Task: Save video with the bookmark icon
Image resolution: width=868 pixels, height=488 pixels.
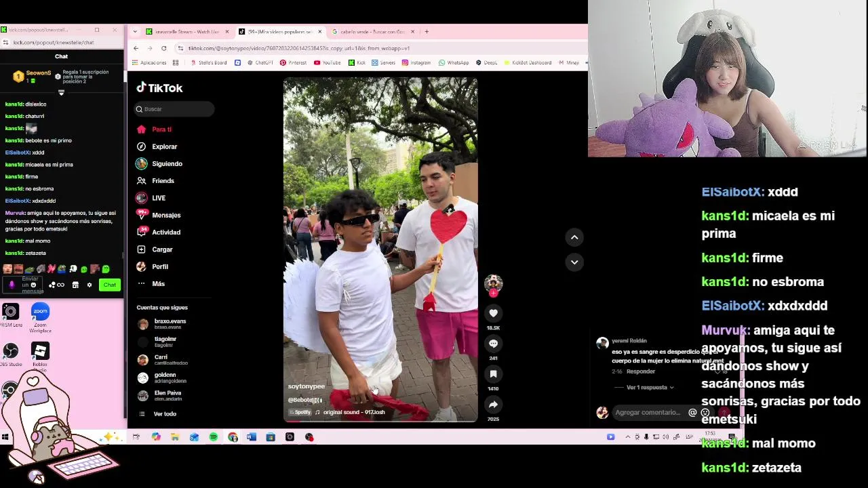Action: [x=493, y=374]
